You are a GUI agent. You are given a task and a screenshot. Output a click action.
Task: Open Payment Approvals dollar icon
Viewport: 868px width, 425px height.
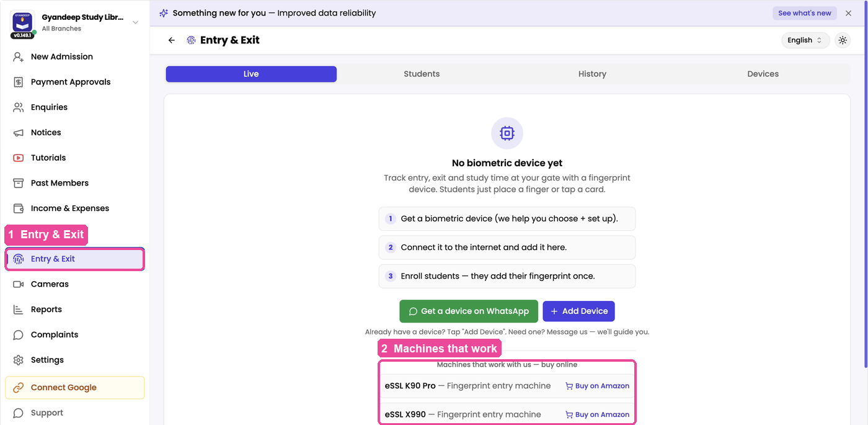[x=19, y=82]
